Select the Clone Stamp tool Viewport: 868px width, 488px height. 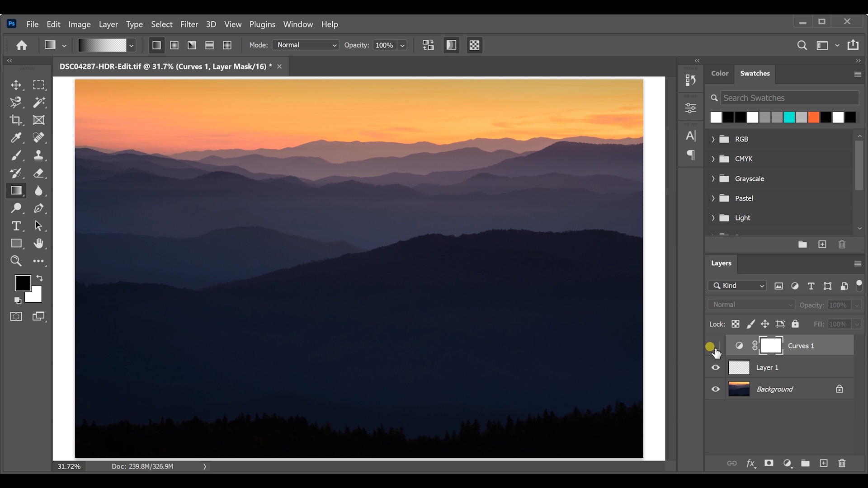39,155
